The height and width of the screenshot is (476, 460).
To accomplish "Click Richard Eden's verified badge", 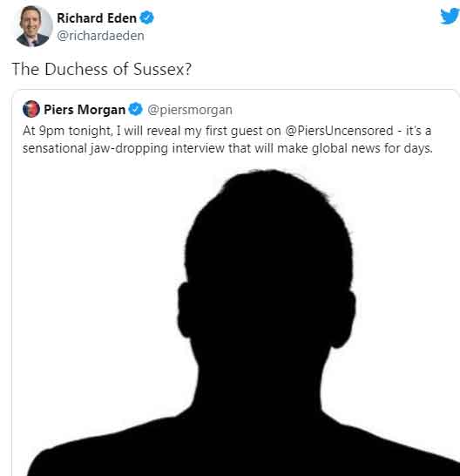I will [147, 17].
